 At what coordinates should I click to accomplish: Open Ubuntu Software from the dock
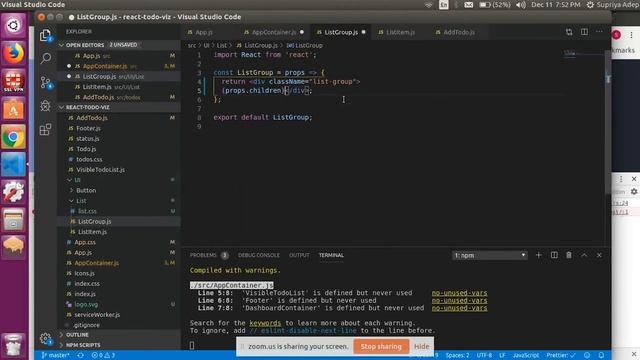[13, 109]
